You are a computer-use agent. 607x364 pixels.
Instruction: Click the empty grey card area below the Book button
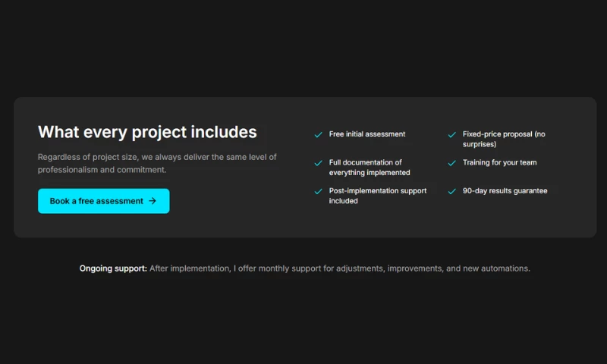[104, 226]
